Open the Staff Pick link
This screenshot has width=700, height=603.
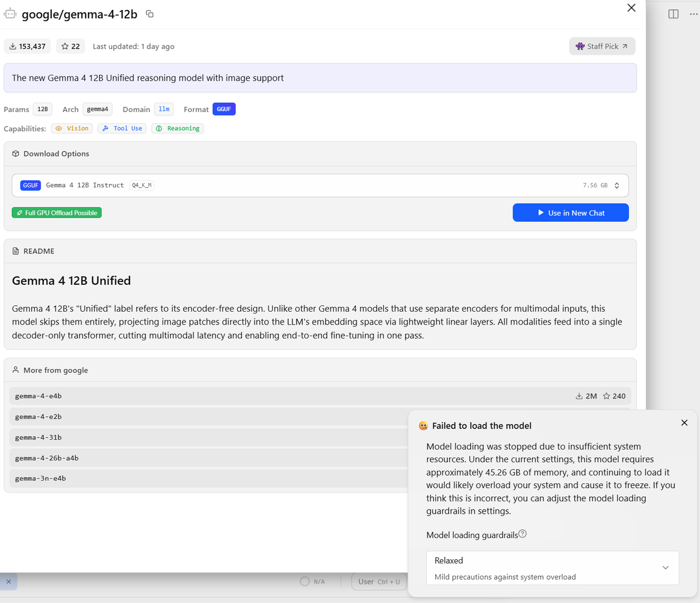pos(602,46)
